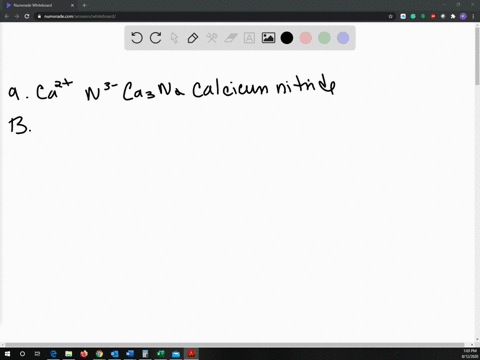This screenshot has height=360, width=480.
Task: Select the pen drawing tool
Action: pyautogui.click(x=193, y=38)
